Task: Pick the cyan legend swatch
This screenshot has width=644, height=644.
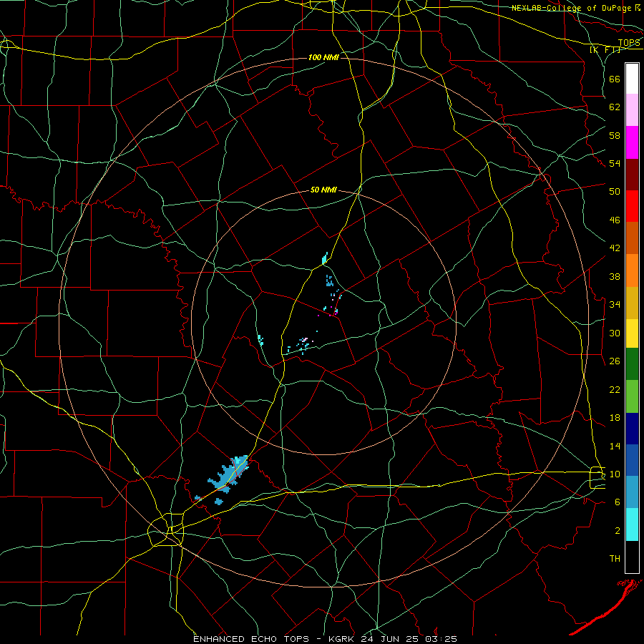Action: point(632,525)
